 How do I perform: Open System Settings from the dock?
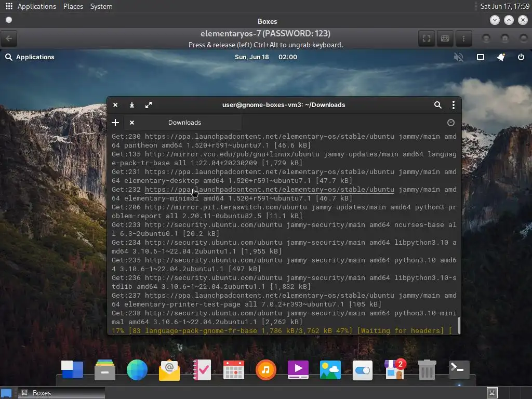pyautogui.click(x=362, y=370)
